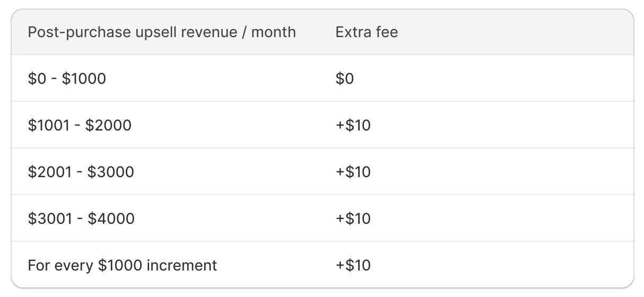644x297 pixels.
Task: Click the +$10 fee for $3001 - $4000 tier
Action: [353, 219]
